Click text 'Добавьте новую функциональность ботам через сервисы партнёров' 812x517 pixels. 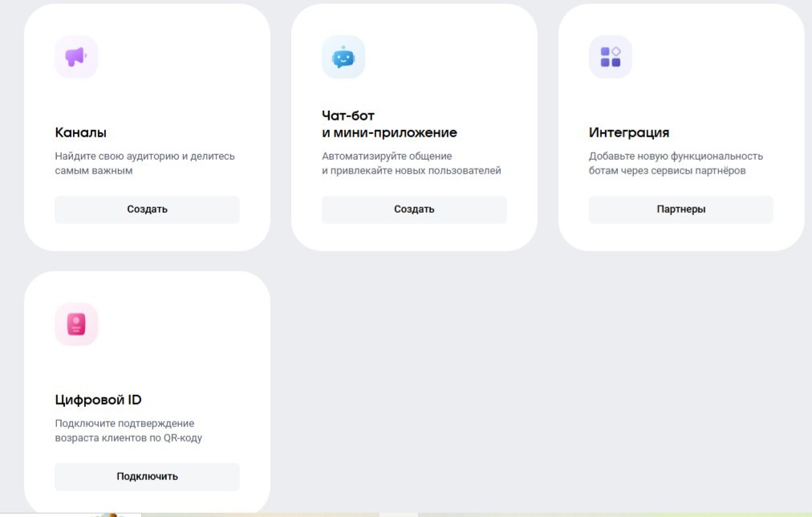click(676, 163)
